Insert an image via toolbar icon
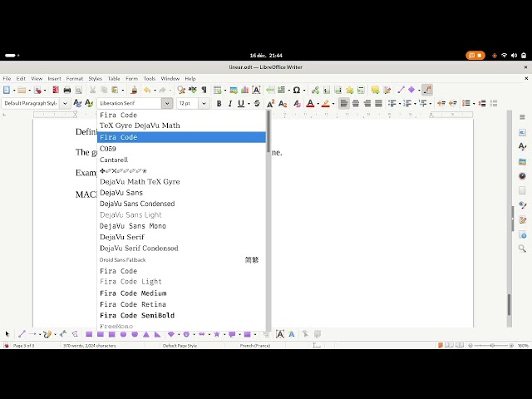 (x=234, y=90)
